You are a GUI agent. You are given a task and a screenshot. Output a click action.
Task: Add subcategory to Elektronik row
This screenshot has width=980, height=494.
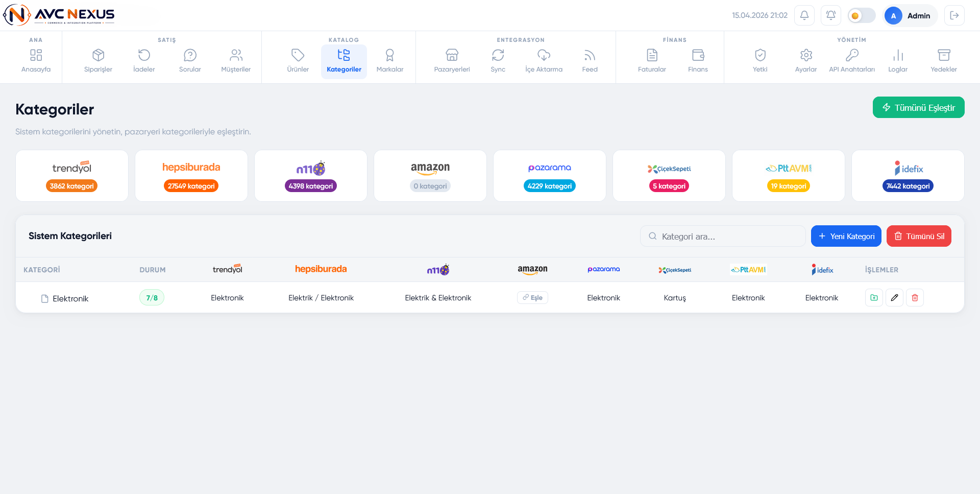tap(874, 297)
